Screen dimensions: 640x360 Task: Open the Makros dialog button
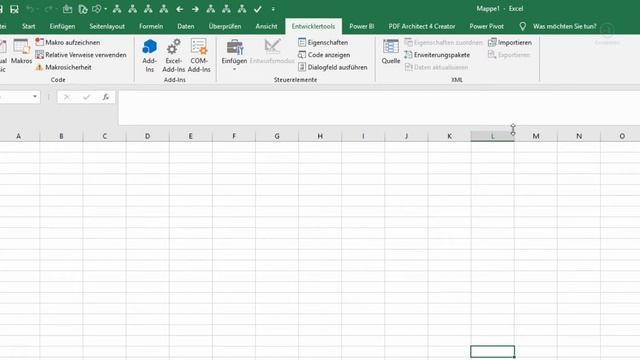[21, 51]
